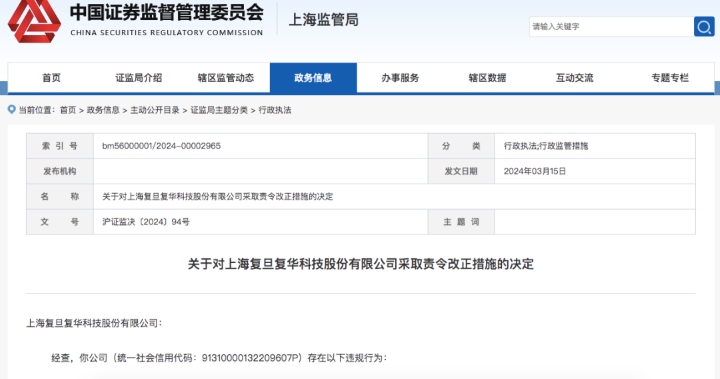Viewport: 720px width, 379px height.
Task: Click the bold article headline about 复旦复华
Action: pos(360,264)
